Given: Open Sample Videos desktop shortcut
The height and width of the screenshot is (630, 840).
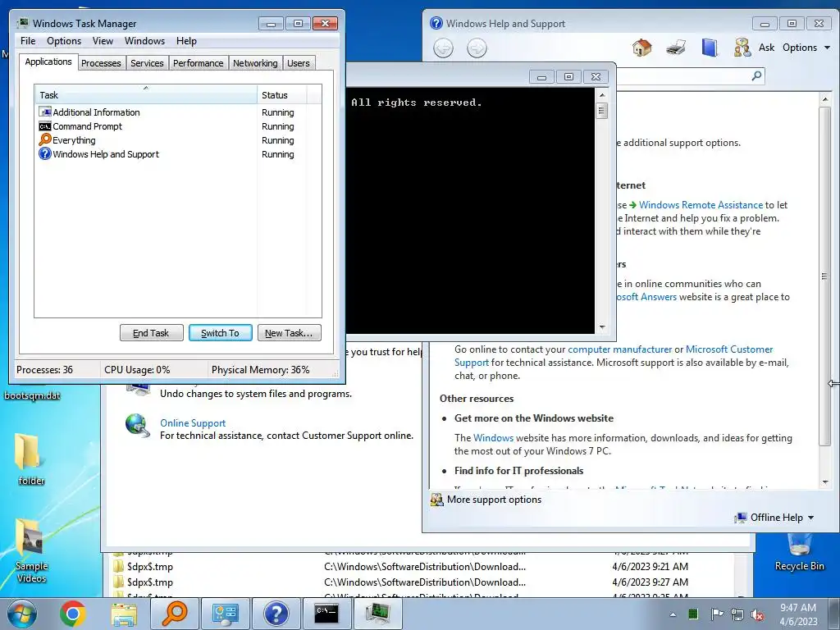Looking at the screenshot, I should click(31, 550).
